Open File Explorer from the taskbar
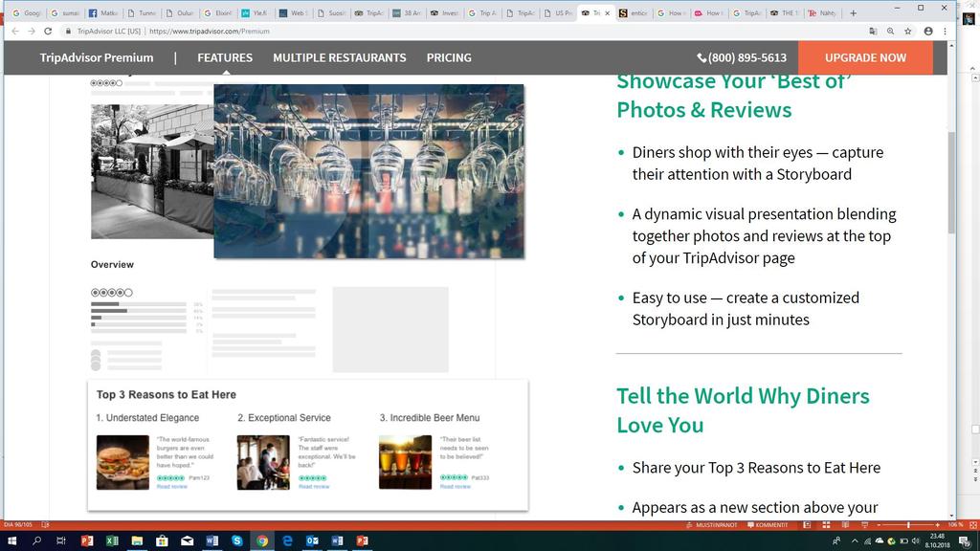This screenshot has width=980, height=551. coord(137,541)
